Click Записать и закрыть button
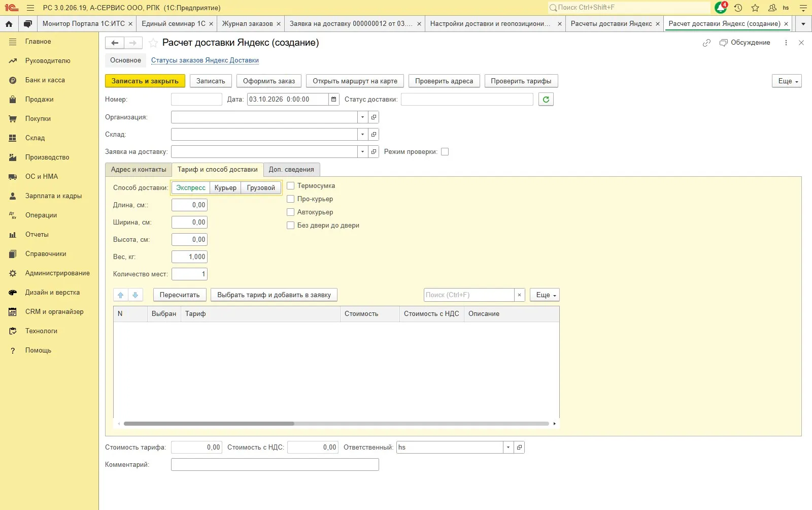812x510 pixels. click(145, 81)
